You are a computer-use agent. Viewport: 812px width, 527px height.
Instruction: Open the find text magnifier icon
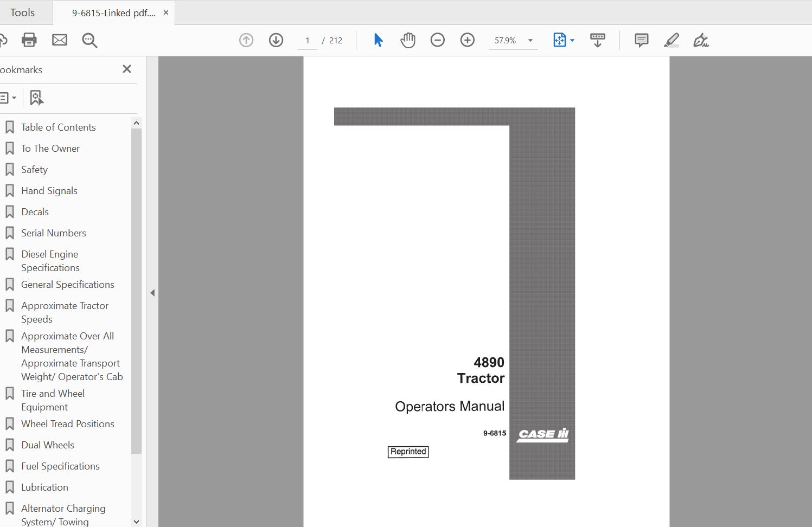click(x=89, y=40)
